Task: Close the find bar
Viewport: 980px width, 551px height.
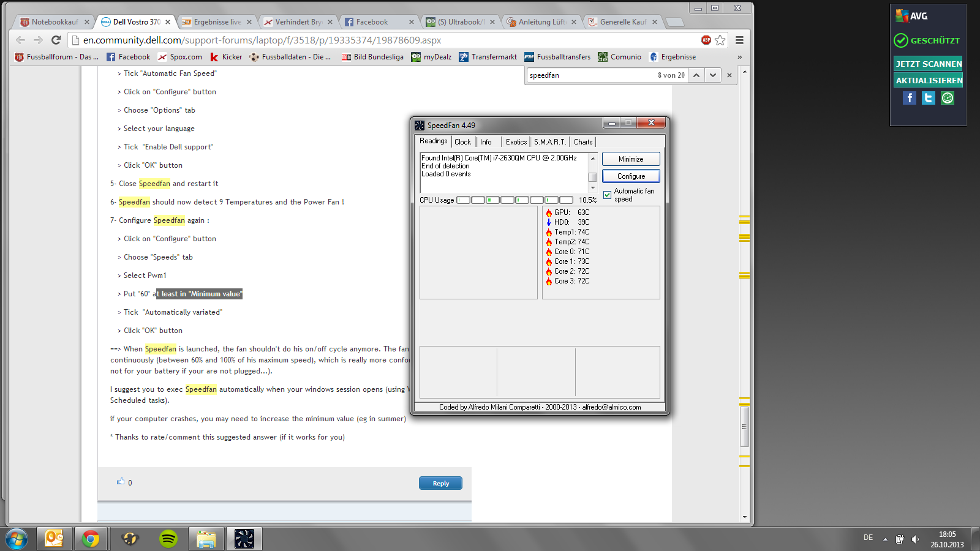Action: (729, 75)
